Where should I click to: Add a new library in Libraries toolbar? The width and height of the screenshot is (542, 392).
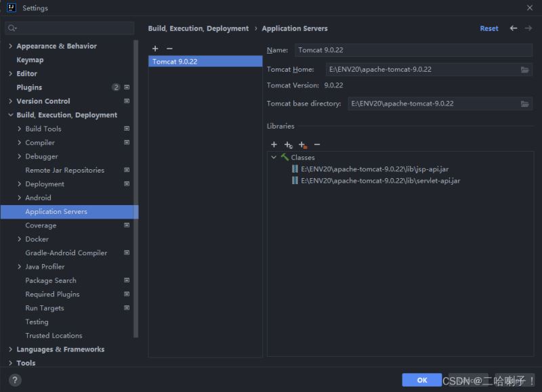tap(274, 144)
